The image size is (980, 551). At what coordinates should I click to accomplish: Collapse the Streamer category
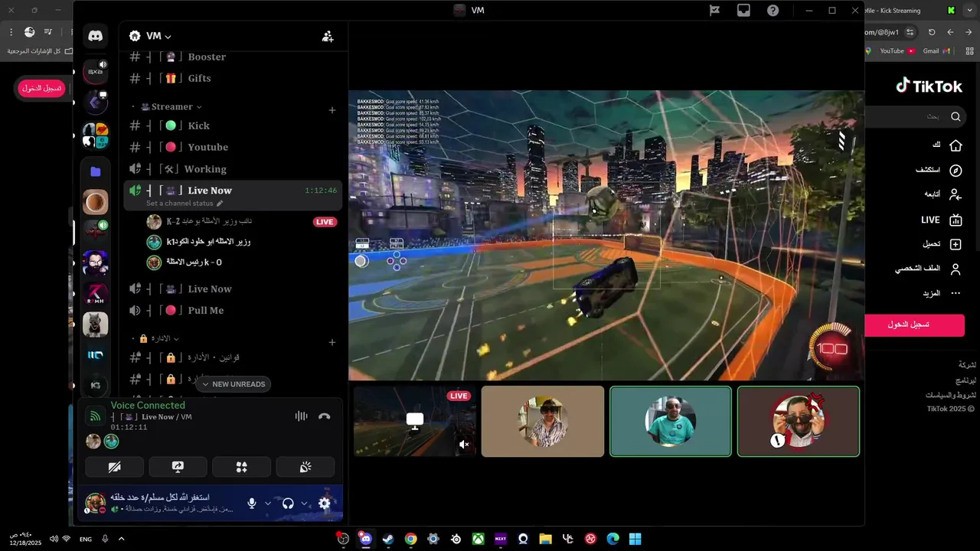(171, 107)
